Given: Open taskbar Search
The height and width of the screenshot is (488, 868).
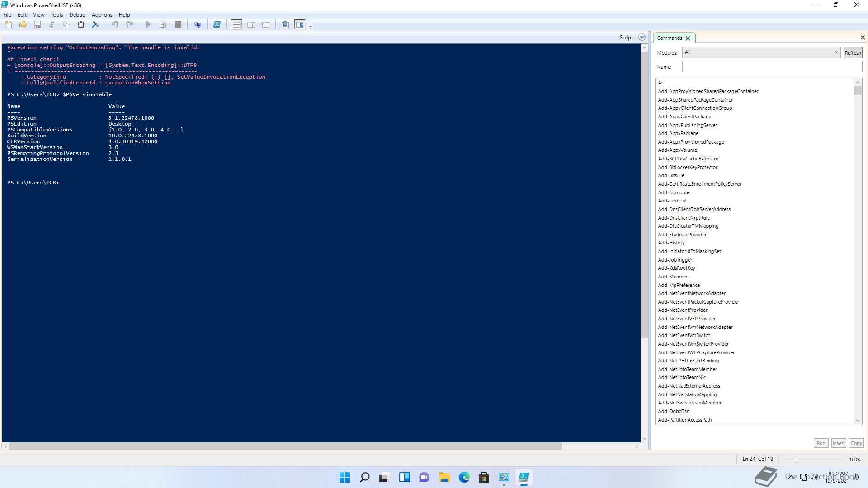Looking at the screenshot, I should tap(364, 478).
